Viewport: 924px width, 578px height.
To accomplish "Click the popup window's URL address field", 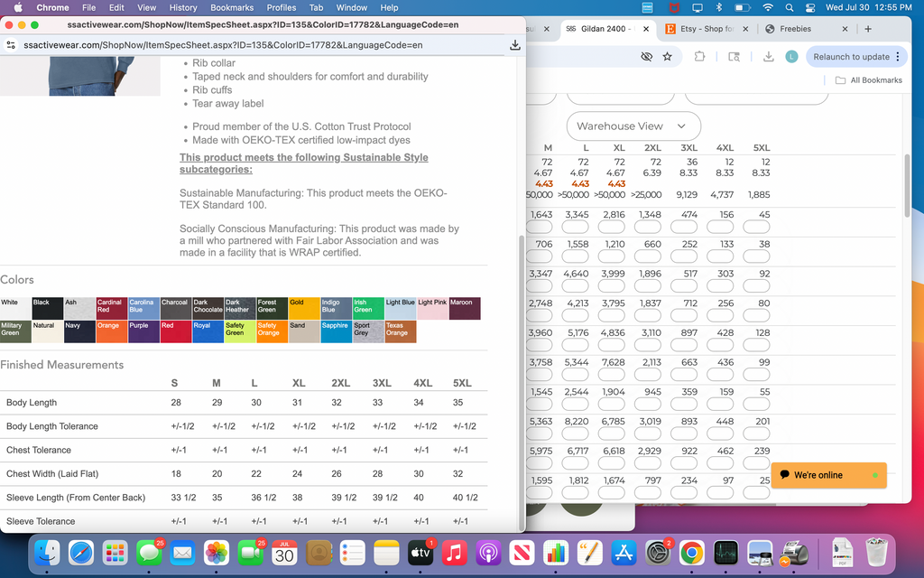I will (x=223, y=45).
